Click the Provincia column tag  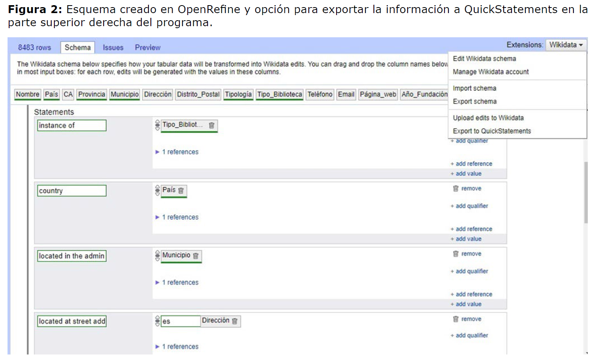pos(92,94)
